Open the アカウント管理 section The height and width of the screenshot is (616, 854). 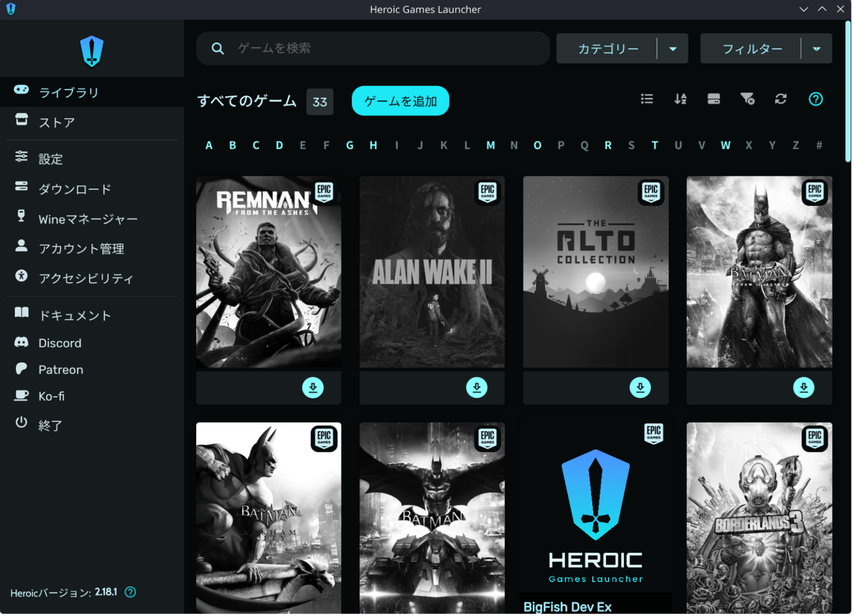(x=82, y=248)
